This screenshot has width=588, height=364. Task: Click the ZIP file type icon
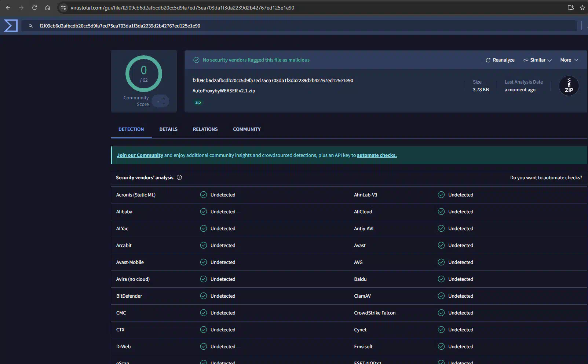point(569,86)
